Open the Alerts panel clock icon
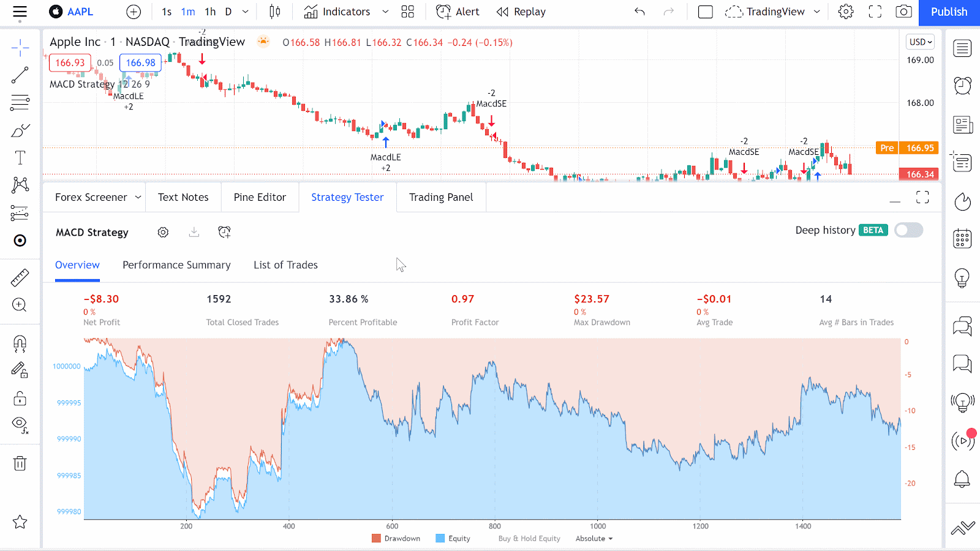The height and width of the screenshot is (551, 980). click(962, 85)
